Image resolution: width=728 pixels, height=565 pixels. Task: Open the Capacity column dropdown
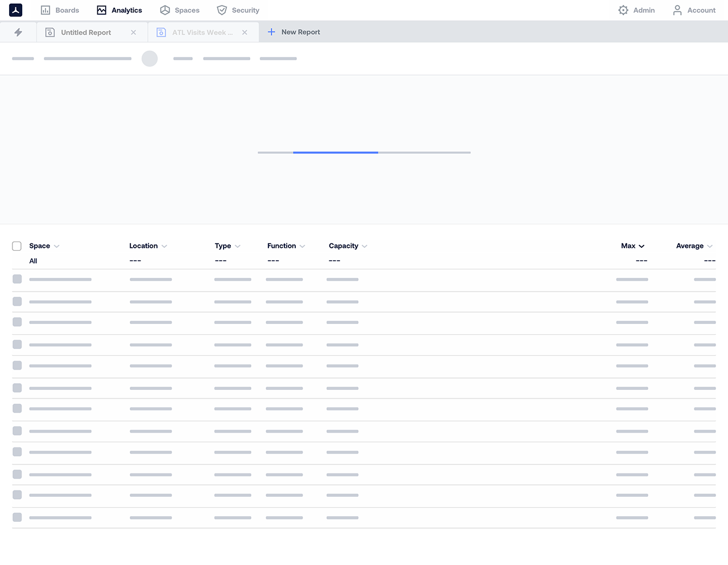pyautogui.click(x=365, y=246)
